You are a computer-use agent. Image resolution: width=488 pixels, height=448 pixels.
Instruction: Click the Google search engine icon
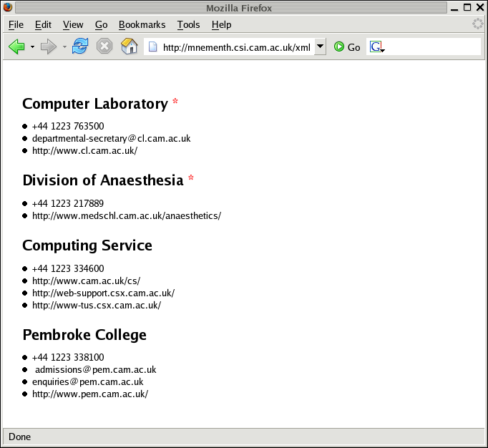(x=376, y=47)
